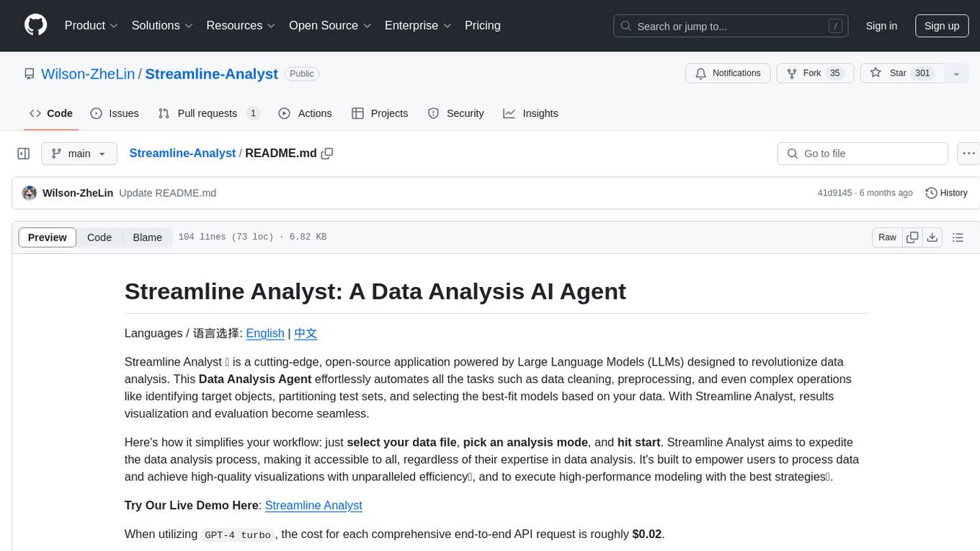The image size is (980, 551).
Task: Open the Streamline-Analyst breadcrumb link
Action: point(182,153)
